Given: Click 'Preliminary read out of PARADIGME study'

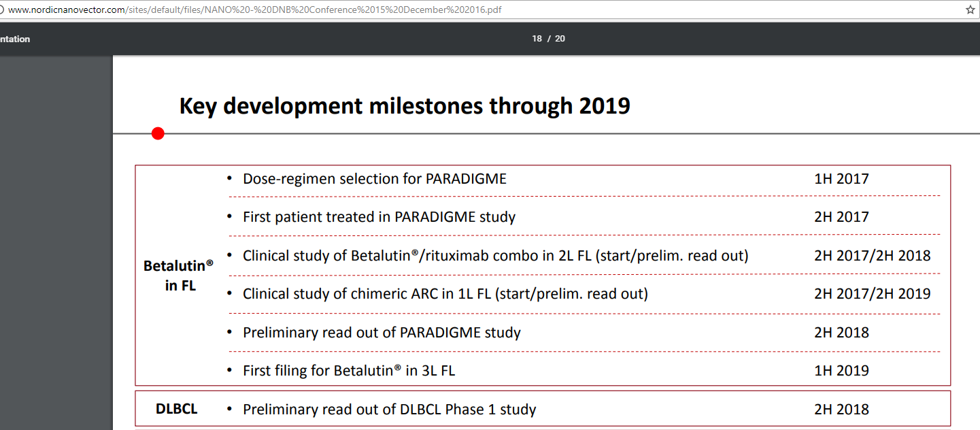Looking at the screenshot, I should click(382, 333).
